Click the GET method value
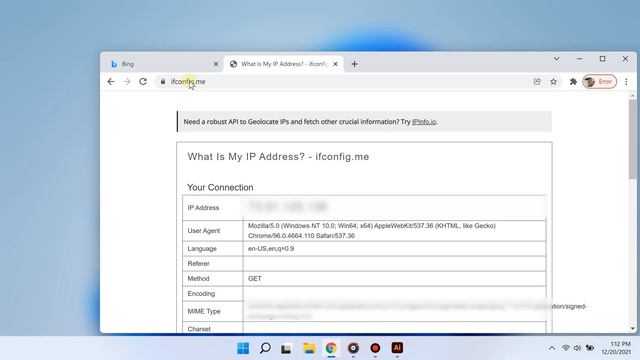640x360 pixels. pyautogui.click(x=255, y=278)
